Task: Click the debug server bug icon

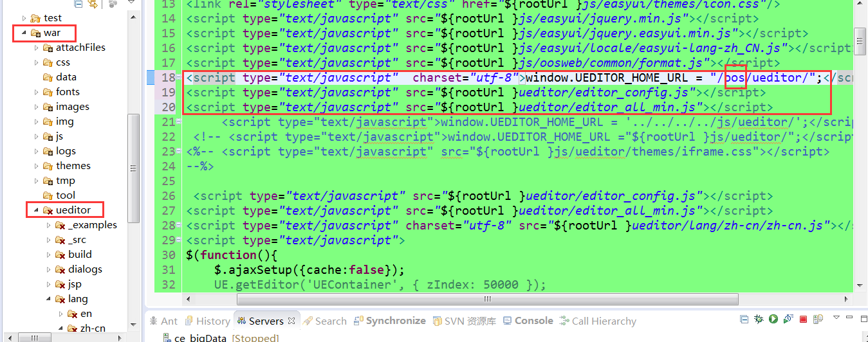Action: coord(759,319)
